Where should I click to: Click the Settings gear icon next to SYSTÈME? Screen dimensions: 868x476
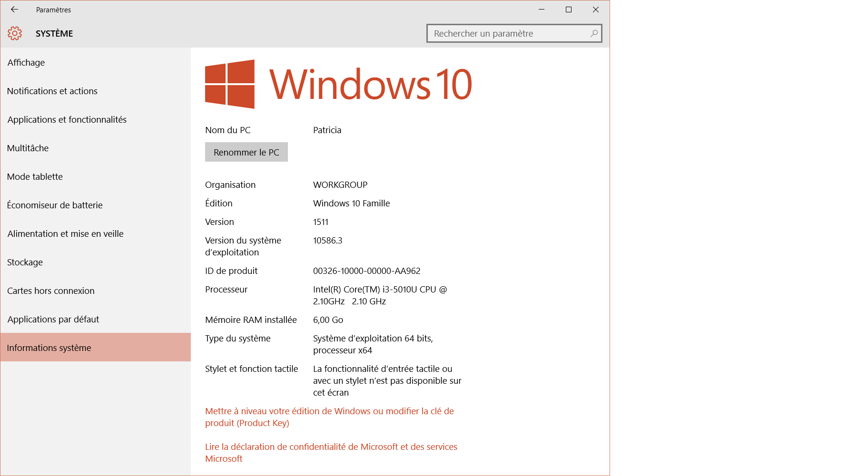click(x=15, y=33)
